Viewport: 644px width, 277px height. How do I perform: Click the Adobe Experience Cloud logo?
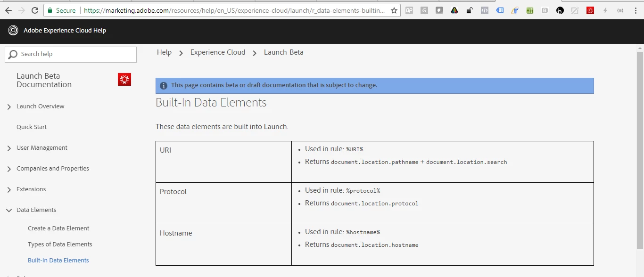coord(13,31)
